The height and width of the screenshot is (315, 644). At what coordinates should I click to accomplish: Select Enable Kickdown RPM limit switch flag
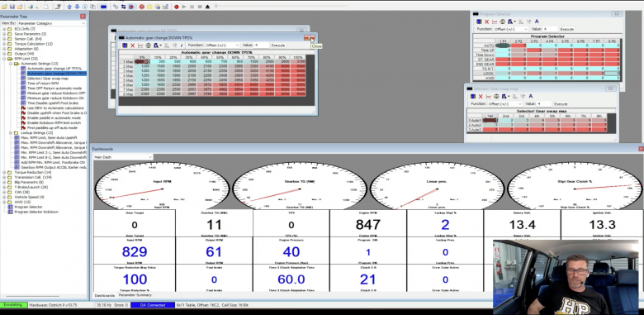click(x=54, y=122)
